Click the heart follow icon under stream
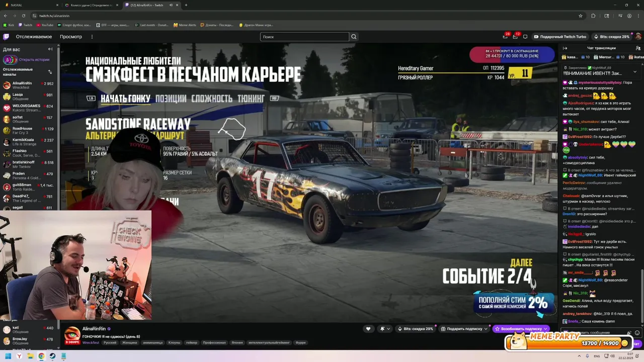The width and height of the screenshot is (644, 362). (x=368, y=329)
